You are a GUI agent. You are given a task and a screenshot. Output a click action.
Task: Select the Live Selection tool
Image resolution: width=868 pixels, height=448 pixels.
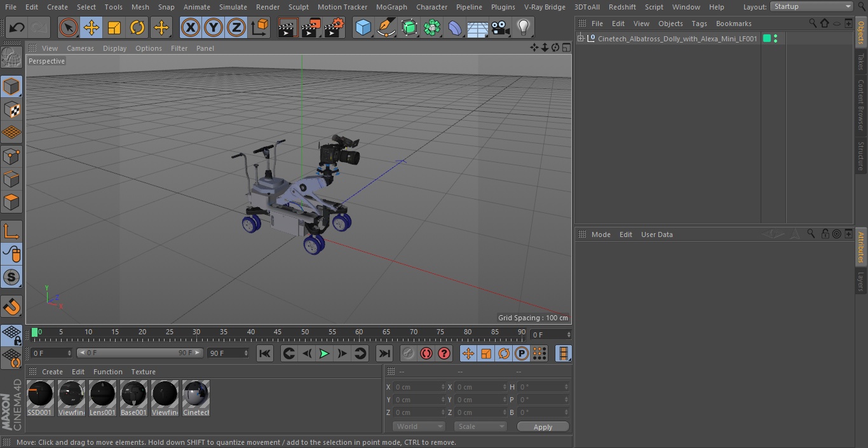pos(69,27)
